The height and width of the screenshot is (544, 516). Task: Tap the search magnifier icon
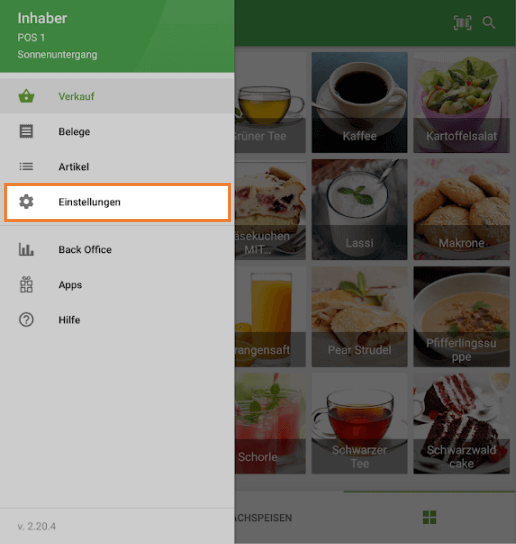coord(489,23)
